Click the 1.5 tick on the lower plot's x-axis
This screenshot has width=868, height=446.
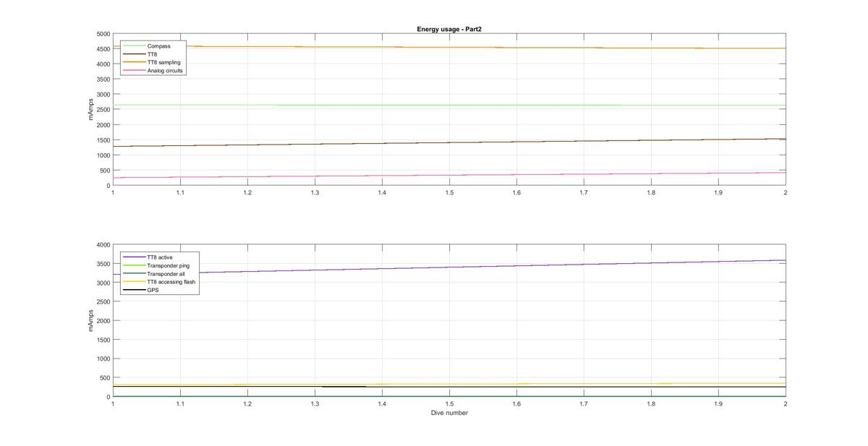(x=449, y=403)
